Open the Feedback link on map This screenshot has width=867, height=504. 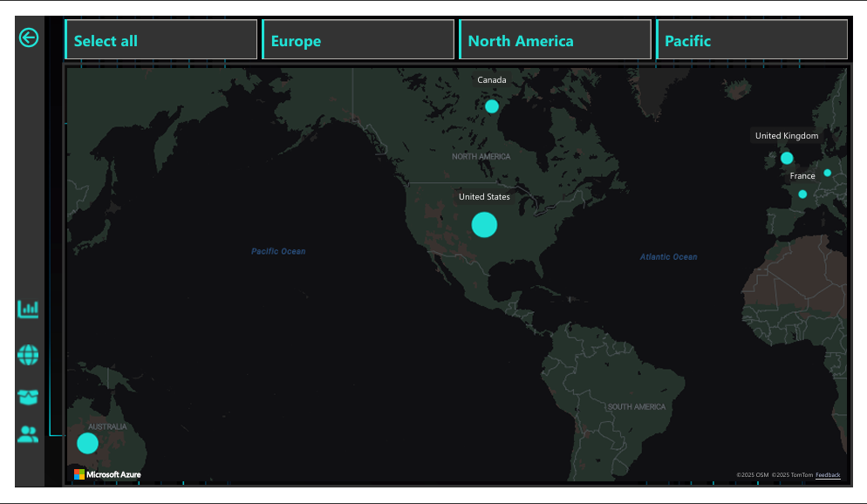tap(828, 475)
